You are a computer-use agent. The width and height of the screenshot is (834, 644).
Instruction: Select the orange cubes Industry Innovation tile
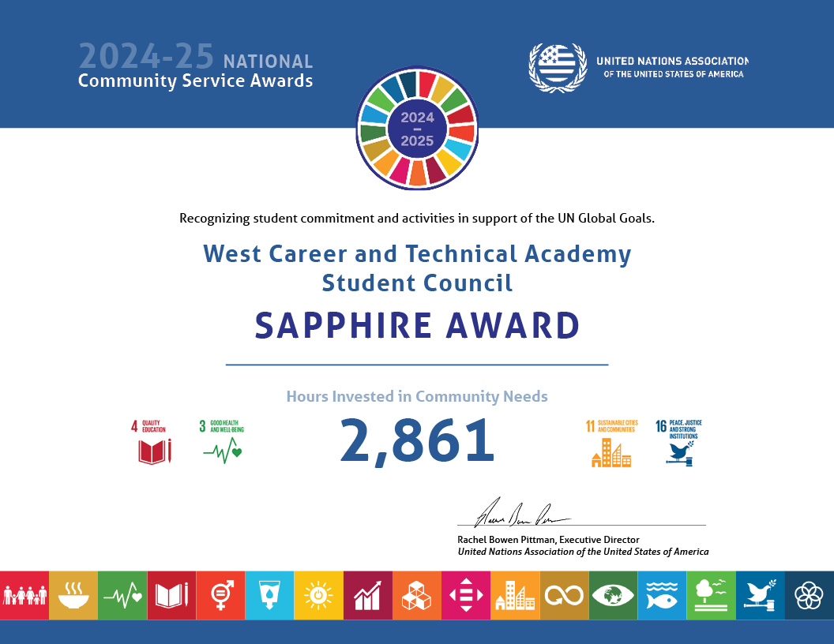(417, 595)
